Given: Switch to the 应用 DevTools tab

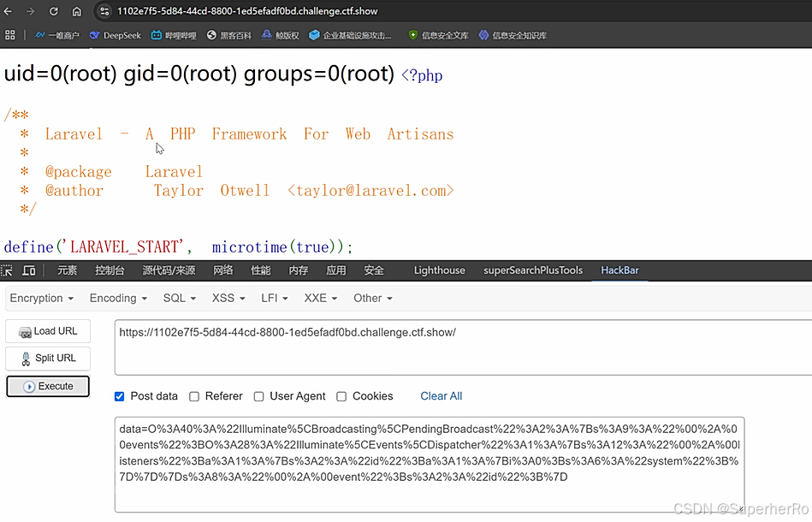Looking at the screenshot, I should [336, 270].
